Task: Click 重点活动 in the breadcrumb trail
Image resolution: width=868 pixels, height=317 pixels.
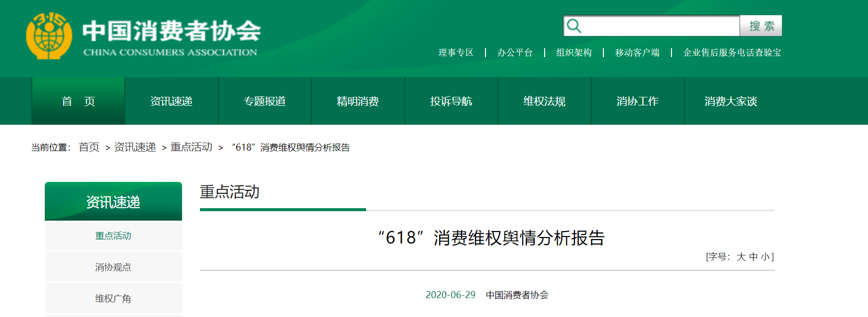Action: pos(191,147)
